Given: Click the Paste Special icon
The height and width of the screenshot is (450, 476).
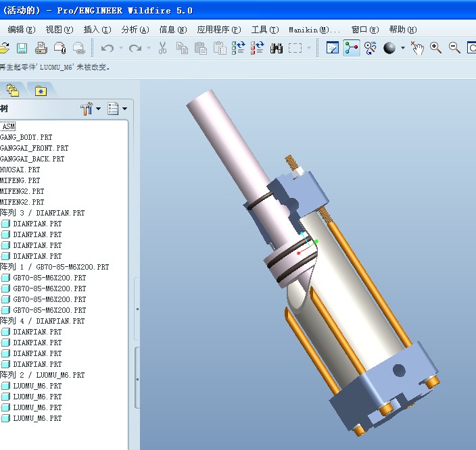Looking at the screenshot, I should click(220, 48).
